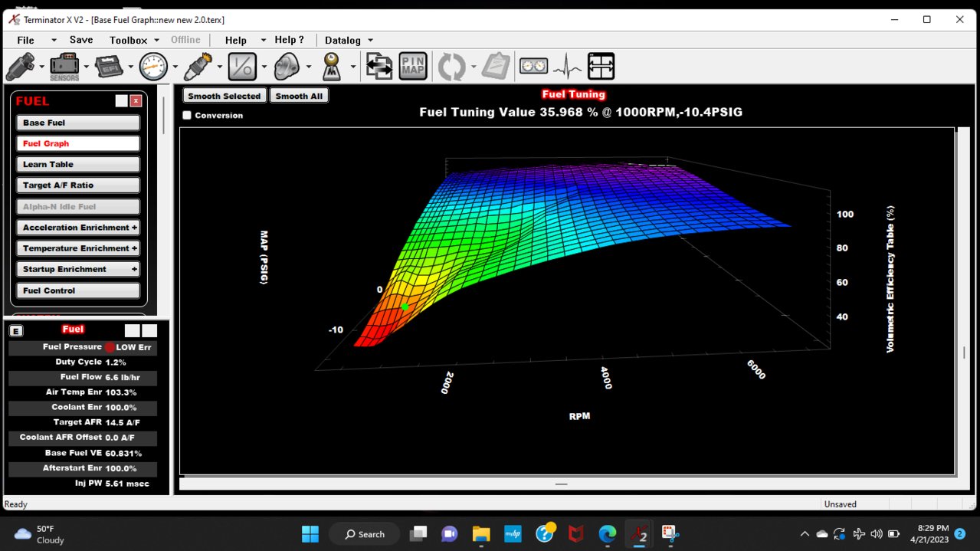Open the Toolbox menu
The width and height of the screenshot is (980, 551).
[x=128, y=40]
